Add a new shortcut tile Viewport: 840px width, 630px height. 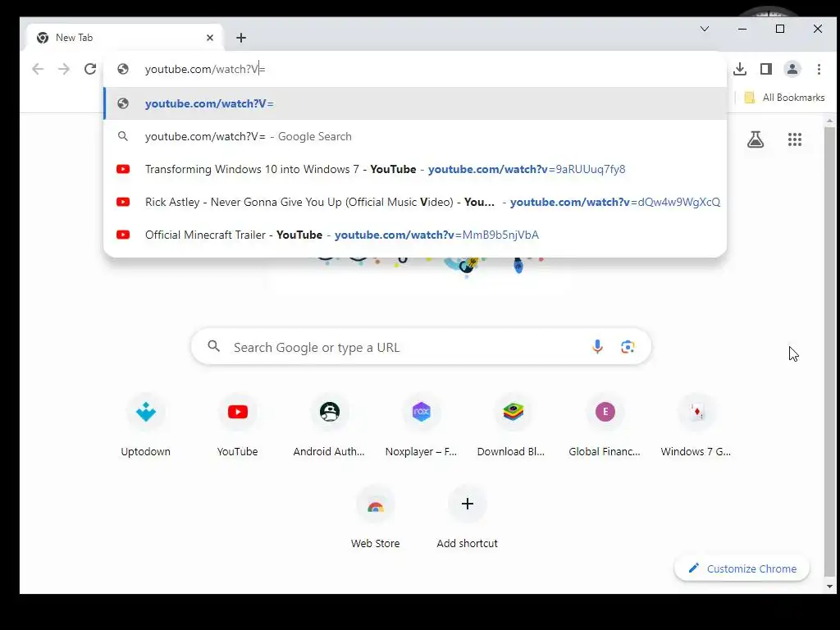tap(467, 518)
